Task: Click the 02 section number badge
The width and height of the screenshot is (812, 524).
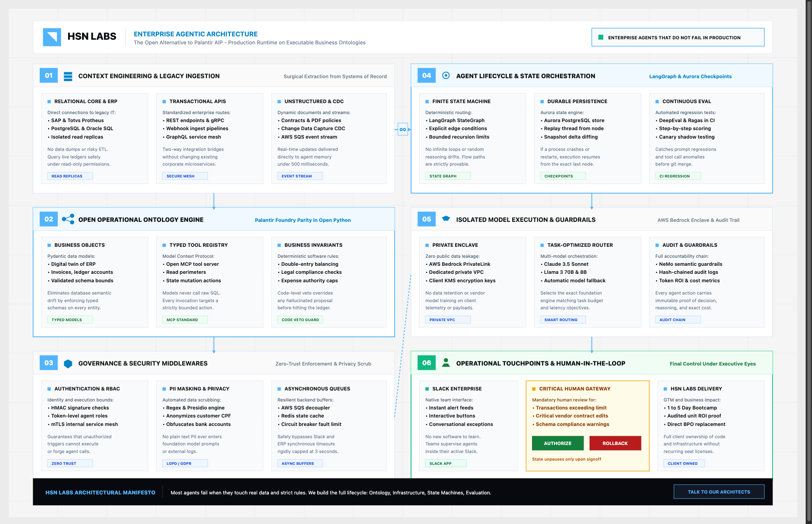Action: tap(49, 219)
